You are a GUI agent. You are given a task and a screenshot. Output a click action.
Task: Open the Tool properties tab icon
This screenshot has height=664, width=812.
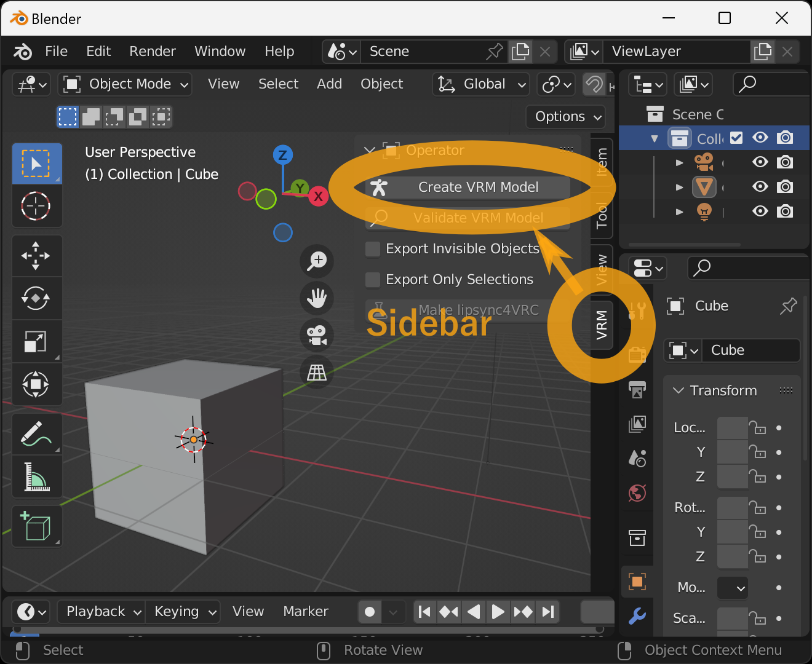[x=637, y=311]
